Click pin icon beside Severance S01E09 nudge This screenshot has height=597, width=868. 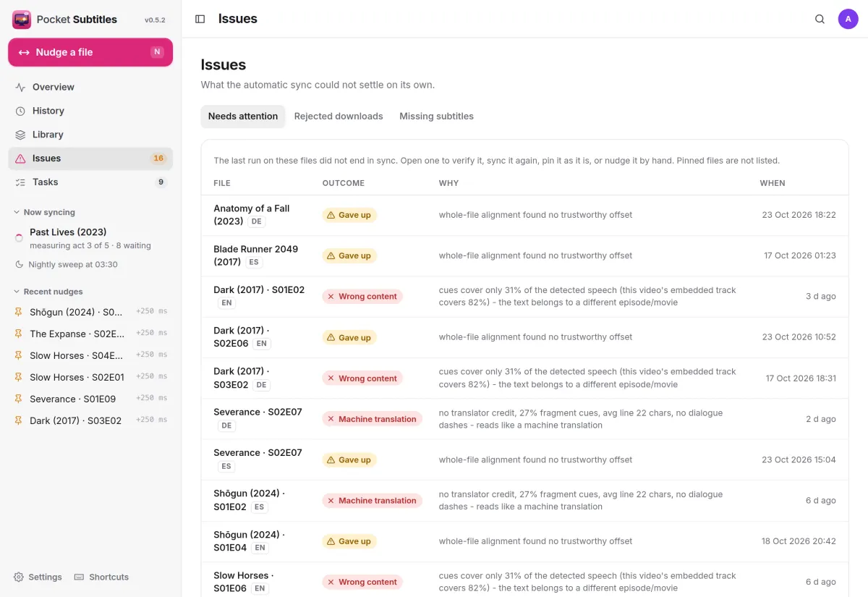19,399
